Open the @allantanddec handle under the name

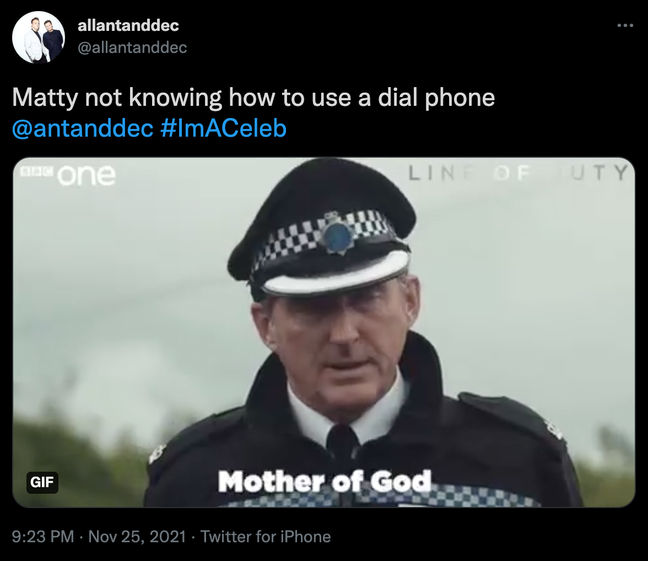[132, 47]
